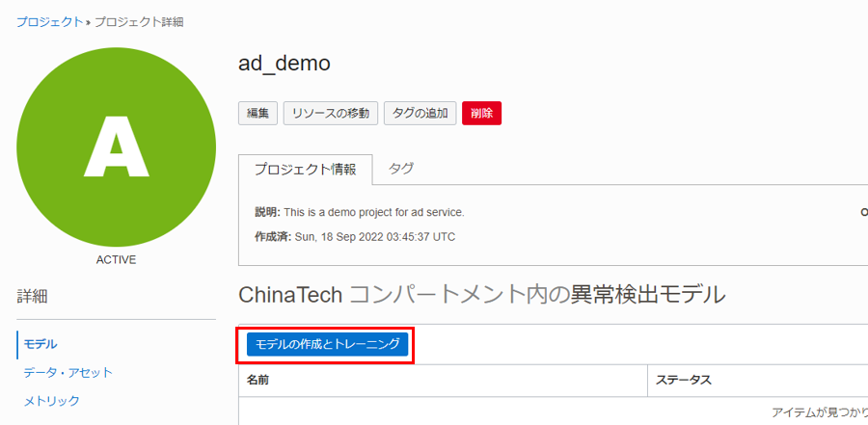Select モデル in the 詳細 sidebar
The height and width of the screenshot is (425, 868).
tap(41, 344)
